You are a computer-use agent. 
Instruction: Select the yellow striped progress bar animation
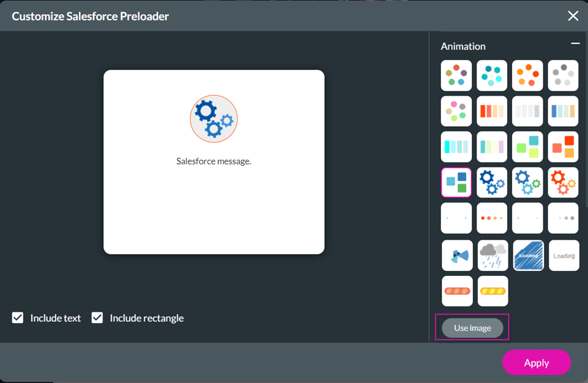[492, 291]
